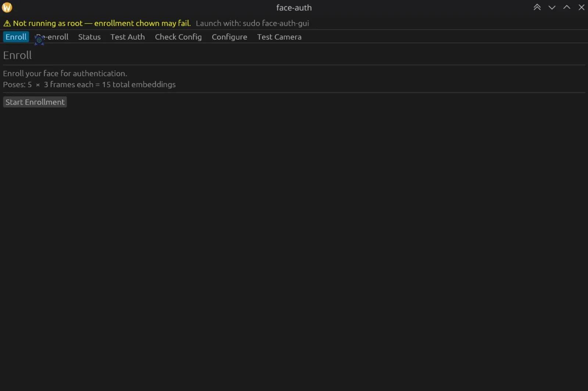Click the keep-above double chevron titlebar icon
Viewport: 588px width, 391px height.
[x=537, y=7]
